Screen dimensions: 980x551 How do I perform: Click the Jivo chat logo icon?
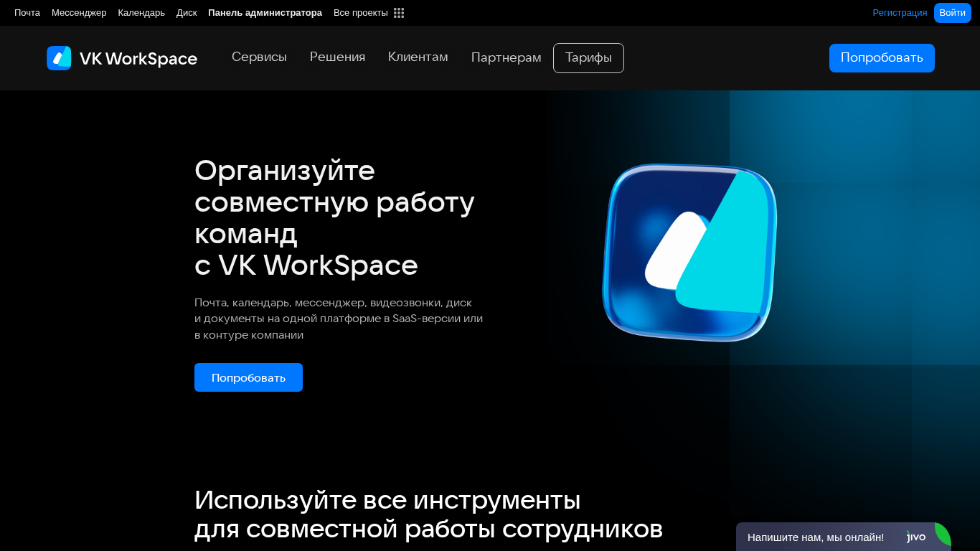click(x=916, y=537)
